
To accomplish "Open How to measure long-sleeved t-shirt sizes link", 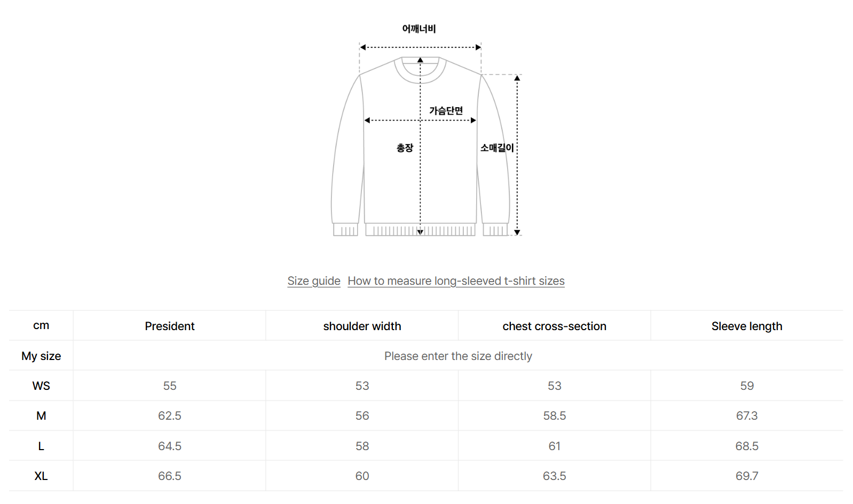I will (x=456, y=281).
